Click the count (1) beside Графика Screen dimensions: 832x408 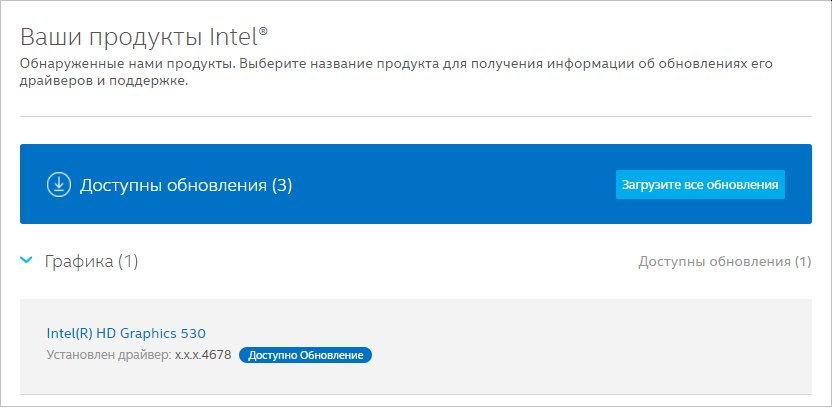(x=128, y=262)
